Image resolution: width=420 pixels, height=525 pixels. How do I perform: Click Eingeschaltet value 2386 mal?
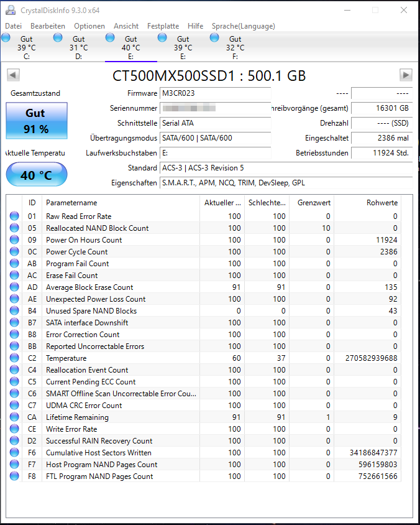point(381,138)
